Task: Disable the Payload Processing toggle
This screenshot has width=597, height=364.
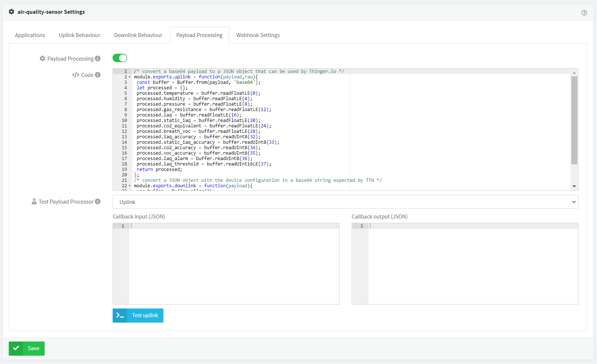Action: (x=120, y=58)
